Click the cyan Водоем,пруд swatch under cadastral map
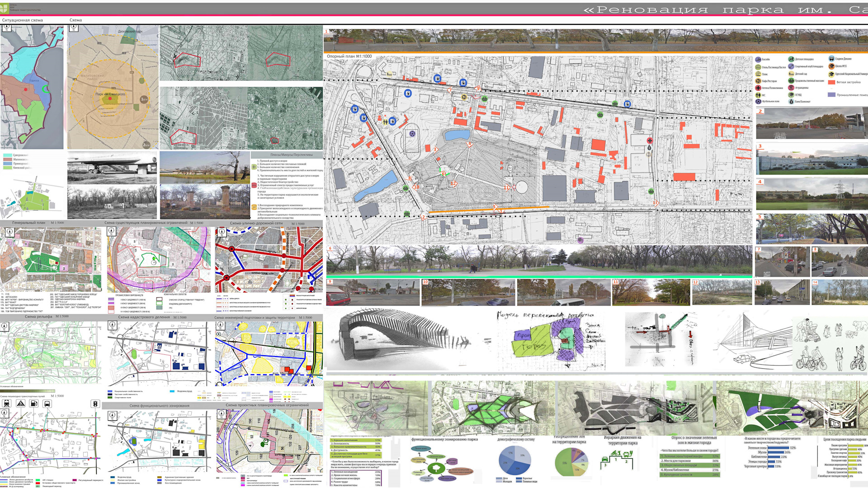Viewport: 868px width, 489px height. (172, 391)
